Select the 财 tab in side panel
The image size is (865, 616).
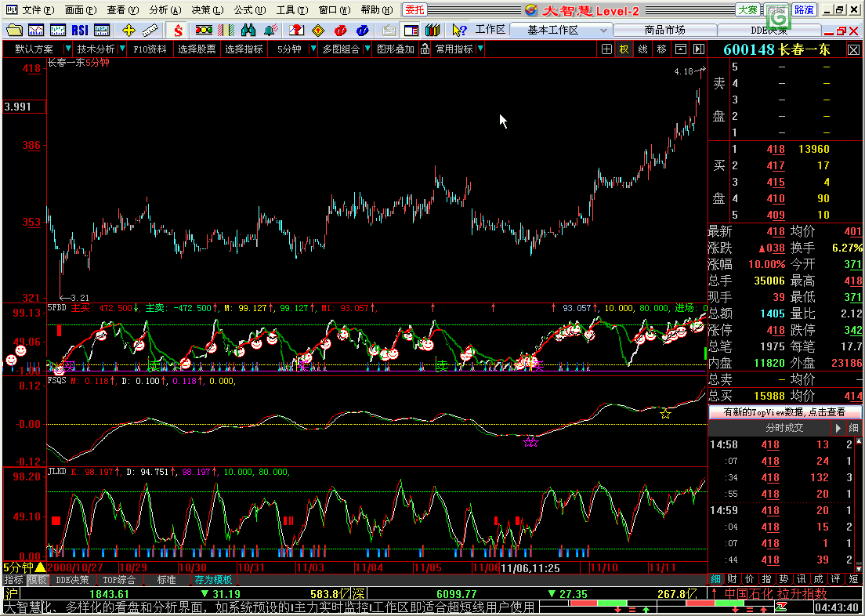731,579
